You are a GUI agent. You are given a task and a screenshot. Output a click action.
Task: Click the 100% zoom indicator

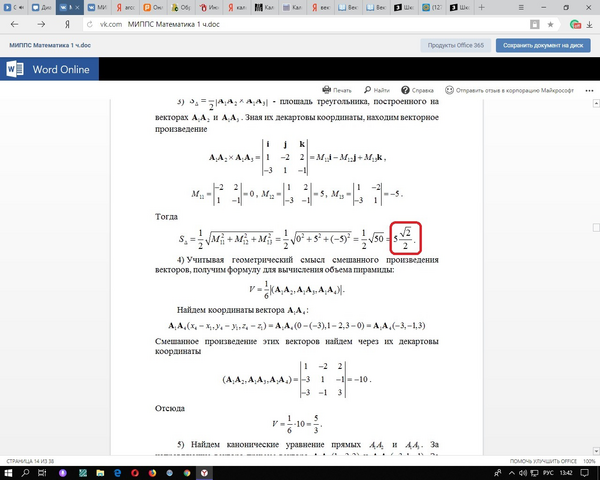click(x=589, y=461)
